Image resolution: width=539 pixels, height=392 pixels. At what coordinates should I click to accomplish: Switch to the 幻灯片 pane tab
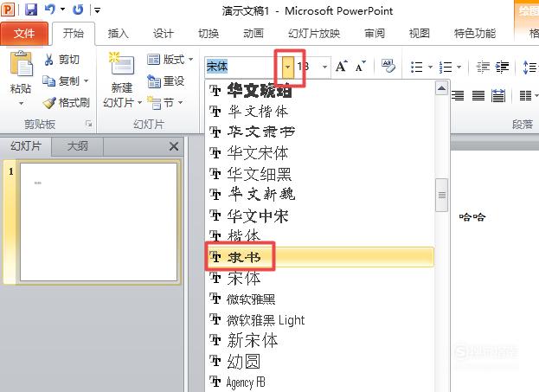(26, 146)
